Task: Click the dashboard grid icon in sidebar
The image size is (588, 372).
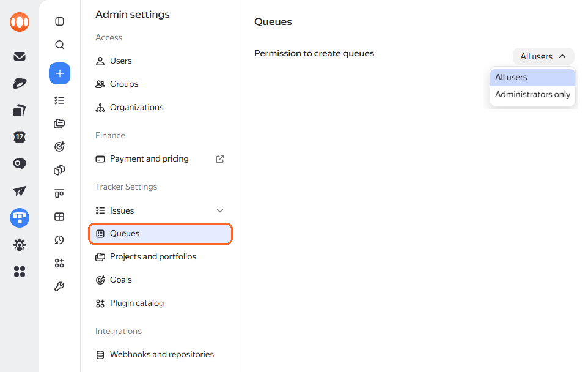Action: pyautogui.click(x=59, y=217)
